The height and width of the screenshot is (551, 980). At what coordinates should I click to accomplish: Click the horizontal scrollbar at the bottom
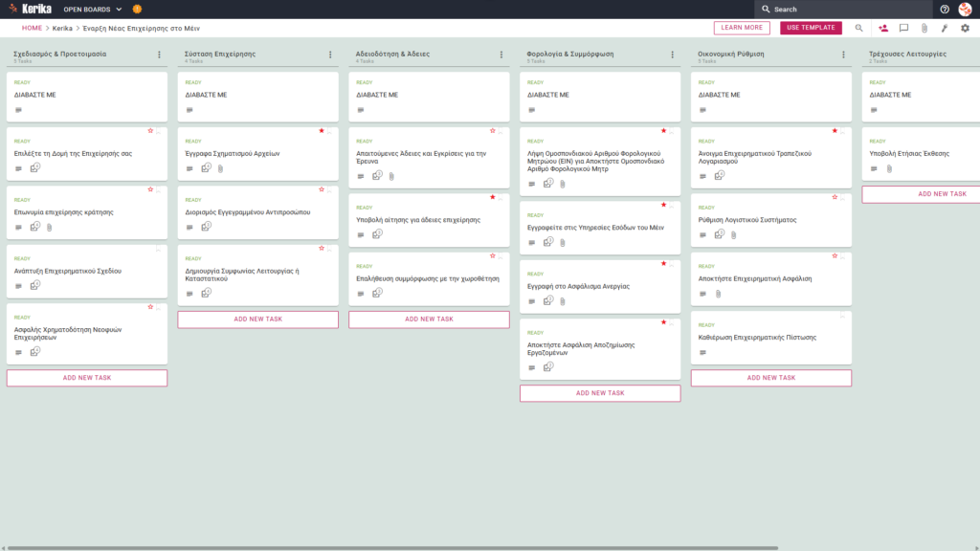tap(392, 548)
